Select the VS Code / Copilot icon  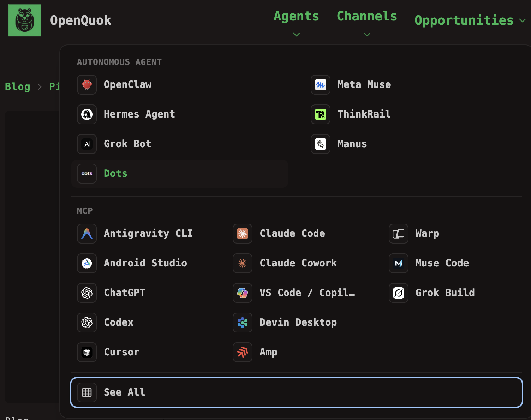pos(243,293)
